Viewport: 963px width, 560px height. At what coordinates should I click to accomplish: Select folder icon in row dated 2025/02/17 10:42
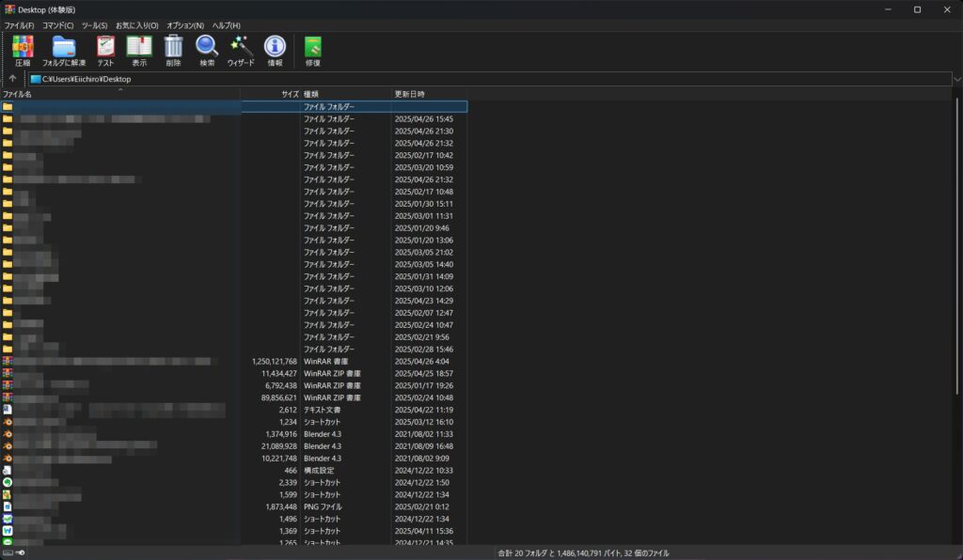tap(8, 155)
